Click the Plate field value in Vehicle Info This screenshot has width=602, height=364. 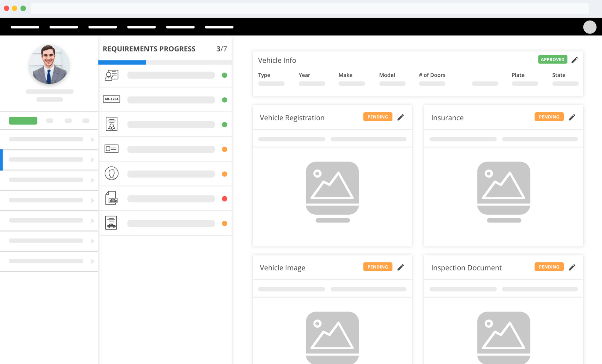[525, 84]
